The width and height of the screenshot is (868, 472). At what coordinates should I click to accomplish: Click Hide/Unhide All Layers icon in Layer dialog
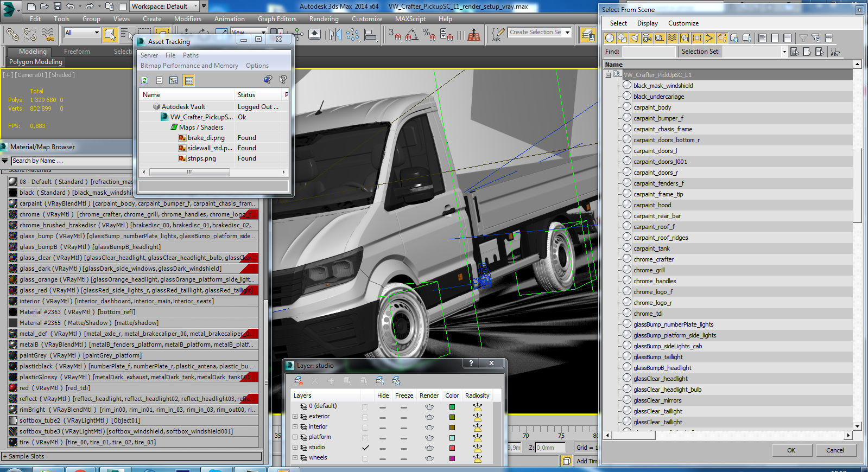coord(380,381)
